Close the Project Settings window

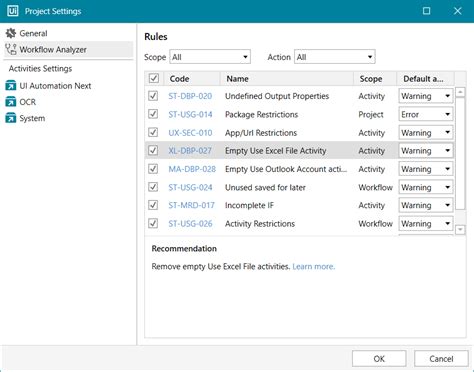click(x=458, y=11)
